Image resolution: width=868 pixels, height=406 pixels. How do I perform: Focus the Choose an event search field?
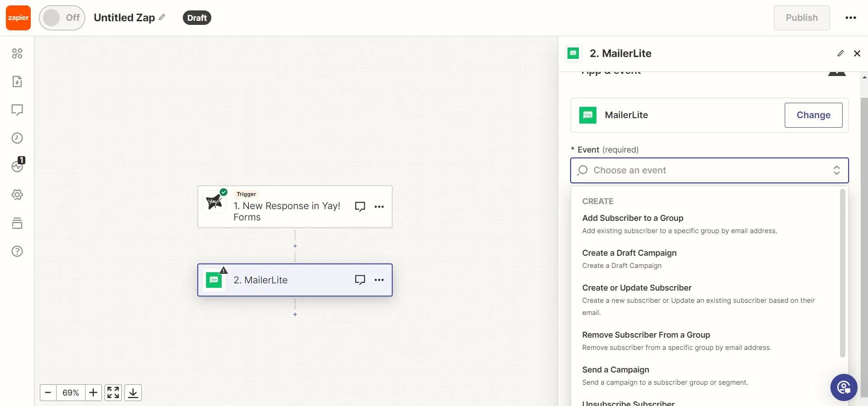click(x=709, y=170)
